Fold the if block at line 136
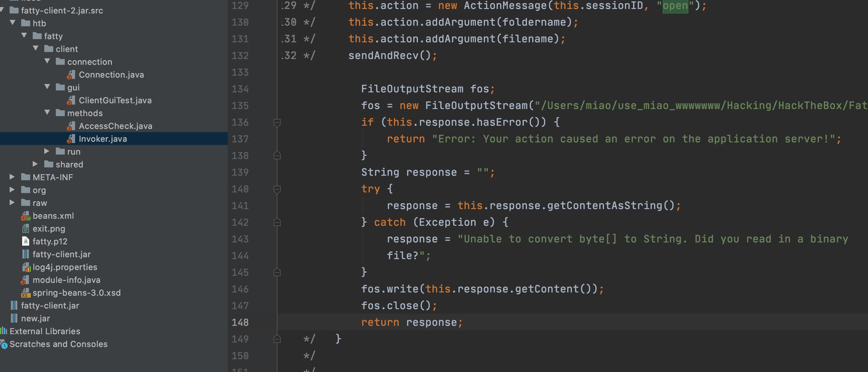This screenshot has width=868, height=372. pos(277,122)
